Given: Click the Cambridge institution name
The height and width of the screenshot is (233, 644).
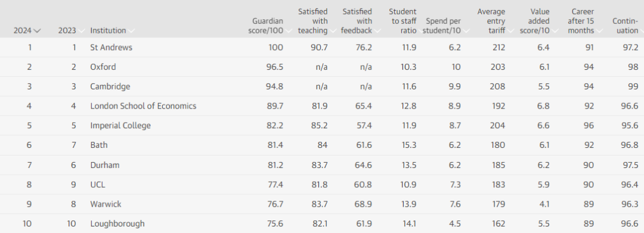Looking at the screenshot, I should [110, 86].
